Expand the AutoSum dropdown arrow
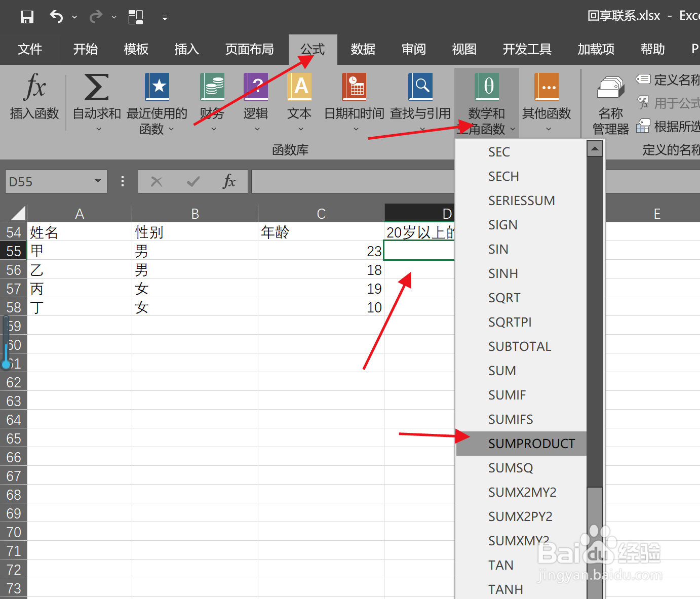Screen dimensions: 700x599 click(x=98, y=129)
